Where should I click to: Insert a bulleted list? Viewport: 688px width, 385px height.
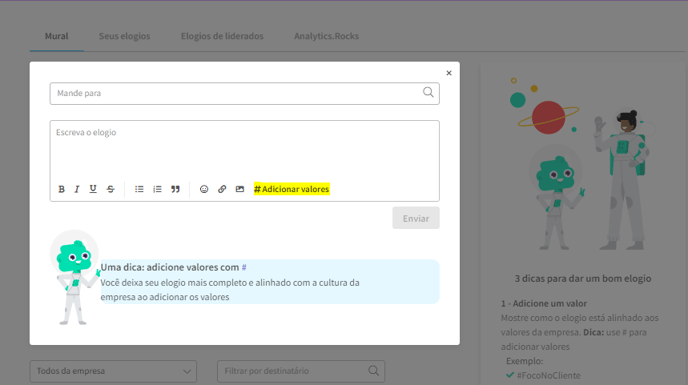point(139,189)
